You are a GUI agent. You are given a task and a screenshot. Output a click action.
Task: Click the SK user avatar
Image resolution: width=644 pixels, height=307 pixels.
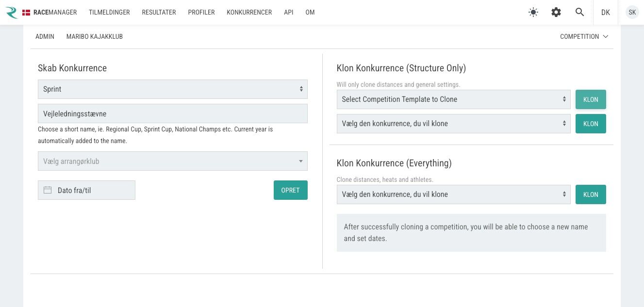click(632, 13)
